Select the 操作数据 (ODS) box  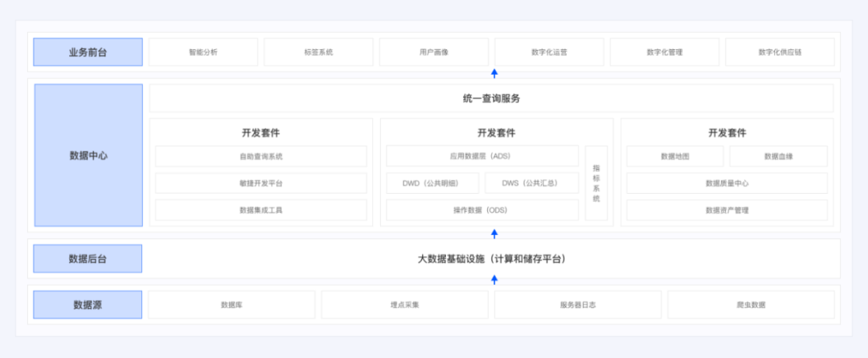[482, 210]
